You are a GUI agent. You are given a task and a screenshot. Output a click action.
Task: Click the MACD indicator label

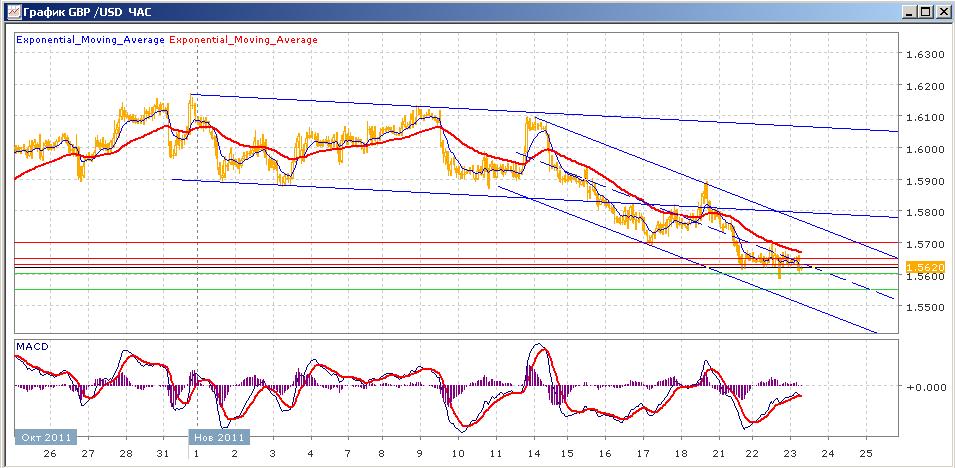tap(32, 346)
